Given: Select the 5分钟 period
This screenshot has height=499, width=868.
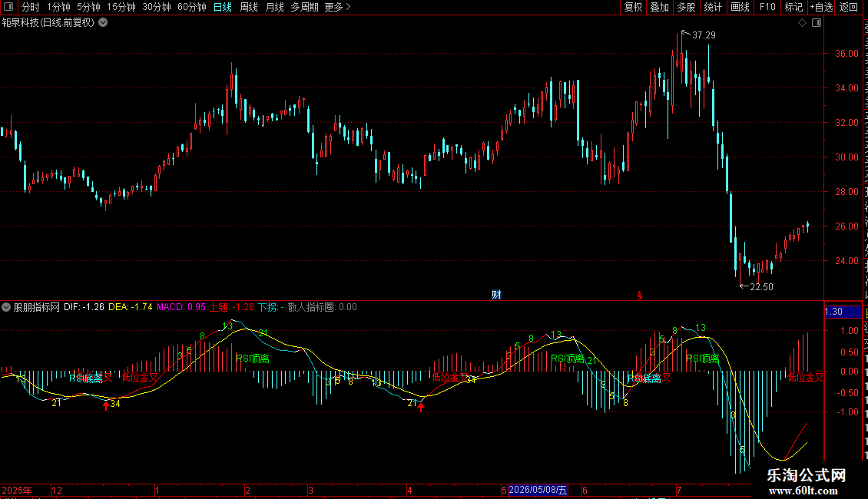Looking at the screenshot, I should coord(88,7).
